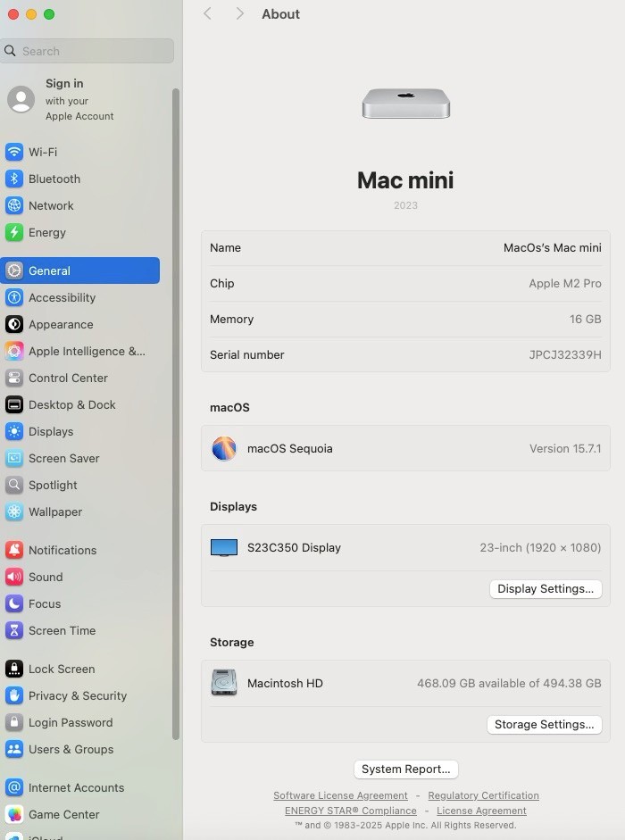Screen dimensions: 625x840
Task: Open Internet Accounts at-sign icon
Action: (14, 787)
